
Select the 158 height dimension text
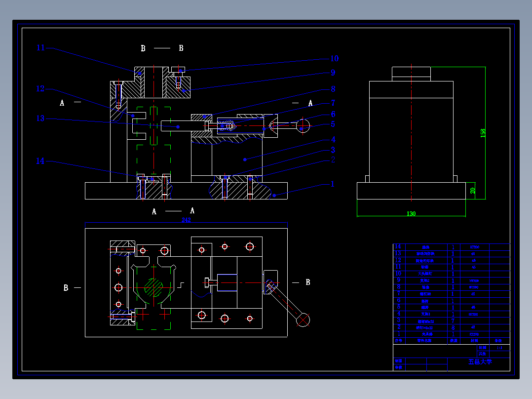pos(483,133)
